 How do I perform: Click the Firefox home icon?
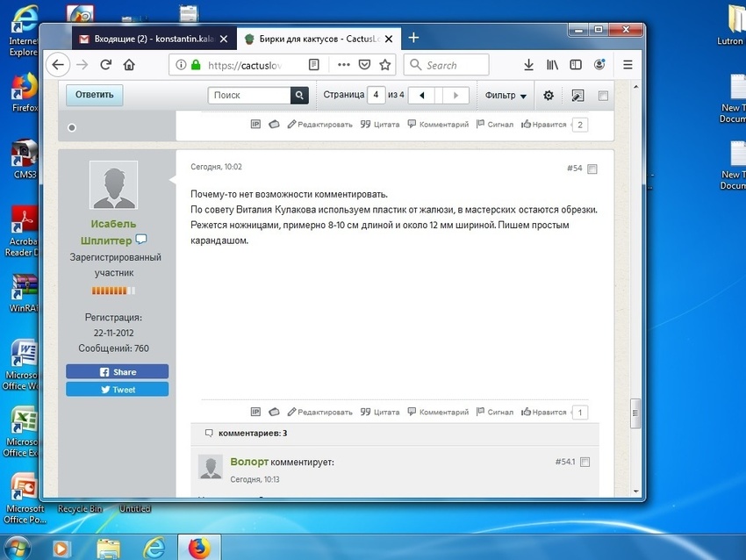coord(129,65)
